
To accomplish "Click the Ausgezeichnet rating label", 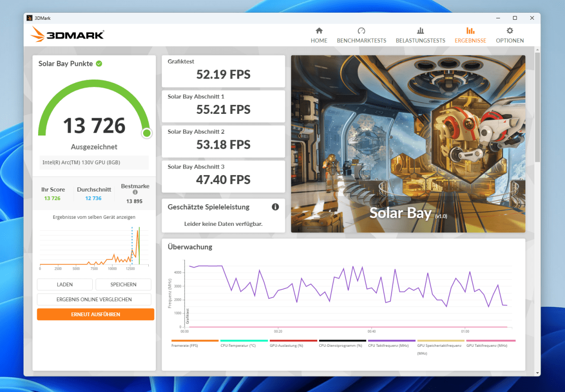I will 94,147.
